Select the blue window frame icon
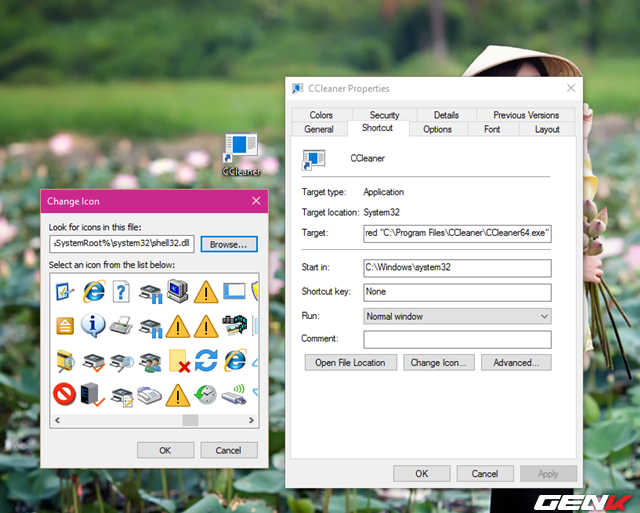 [x=234, y=291]
